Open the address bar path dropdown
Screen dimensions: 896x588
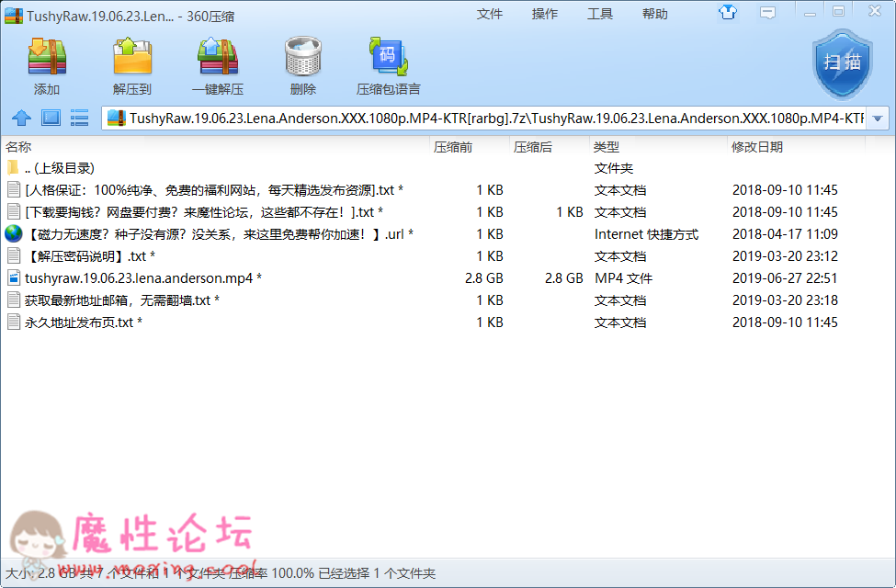tap(879, 118)
